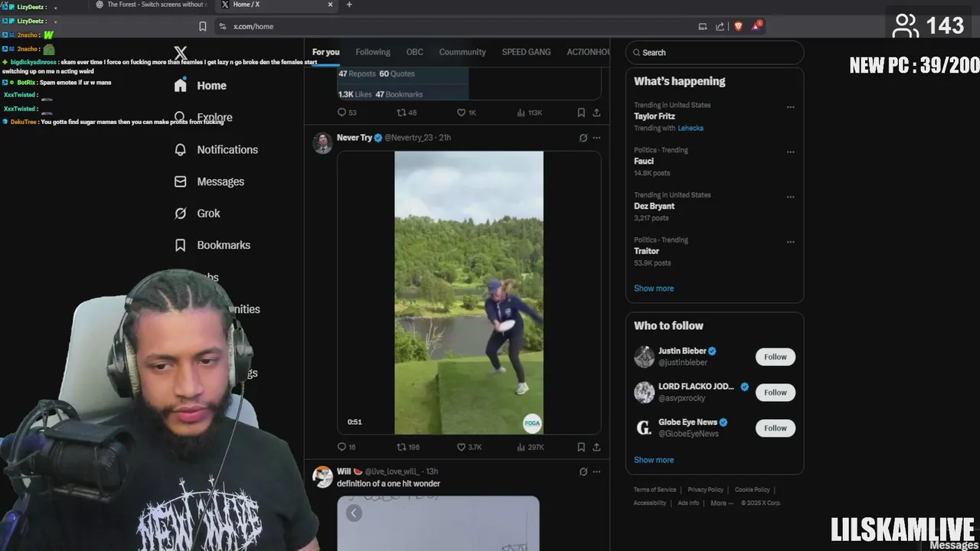Click the Messages envelope icon

coord(181,181)
